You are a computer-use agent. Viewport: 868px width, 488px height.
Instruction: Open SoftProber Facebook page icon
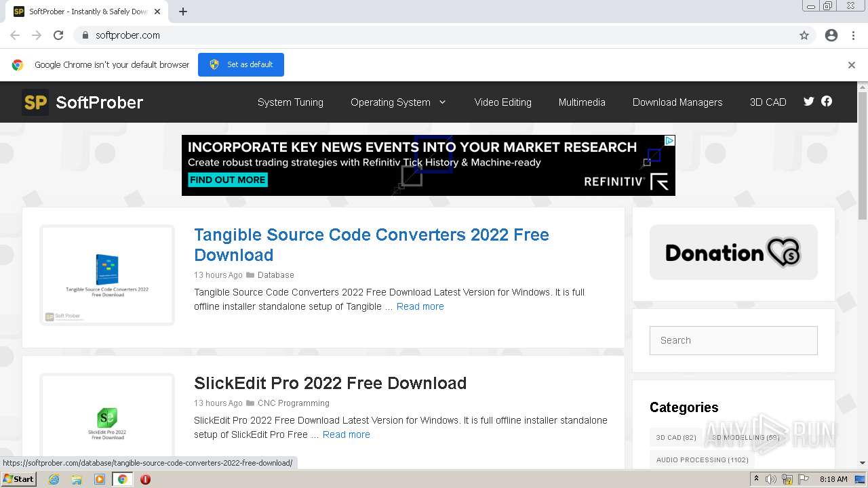(826, 101)
